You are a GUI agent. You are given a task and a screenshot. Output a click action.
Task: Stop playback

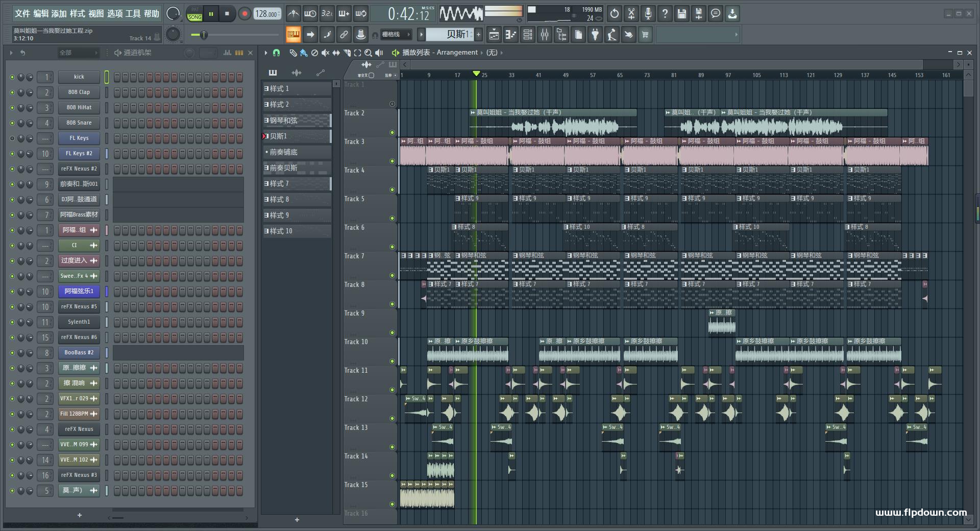[227, 14]
